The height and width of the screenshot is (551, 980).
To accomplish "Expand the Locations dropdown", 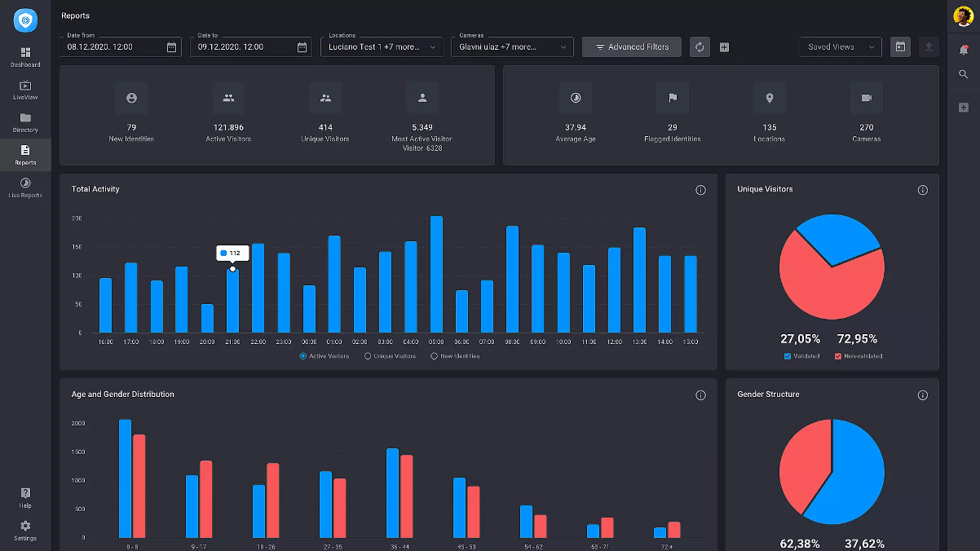I will tap(382, 47).
